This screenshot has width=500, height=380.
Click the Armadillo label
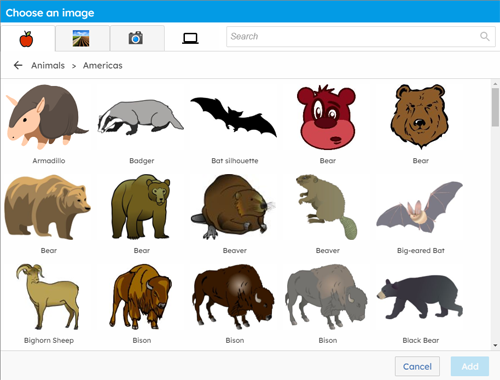[x=49, y=161]
